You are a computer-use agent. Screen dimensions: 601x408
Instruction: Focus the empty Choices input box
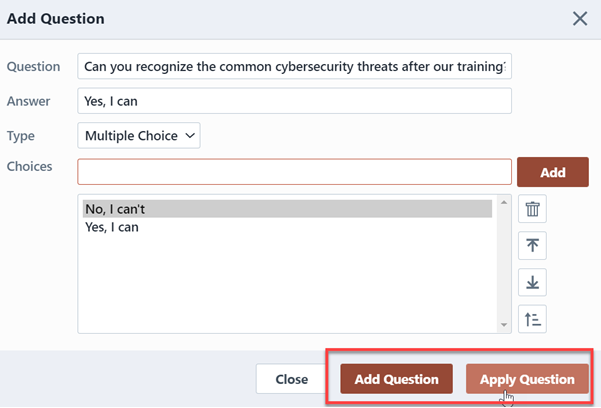click(x=294, y=172)
